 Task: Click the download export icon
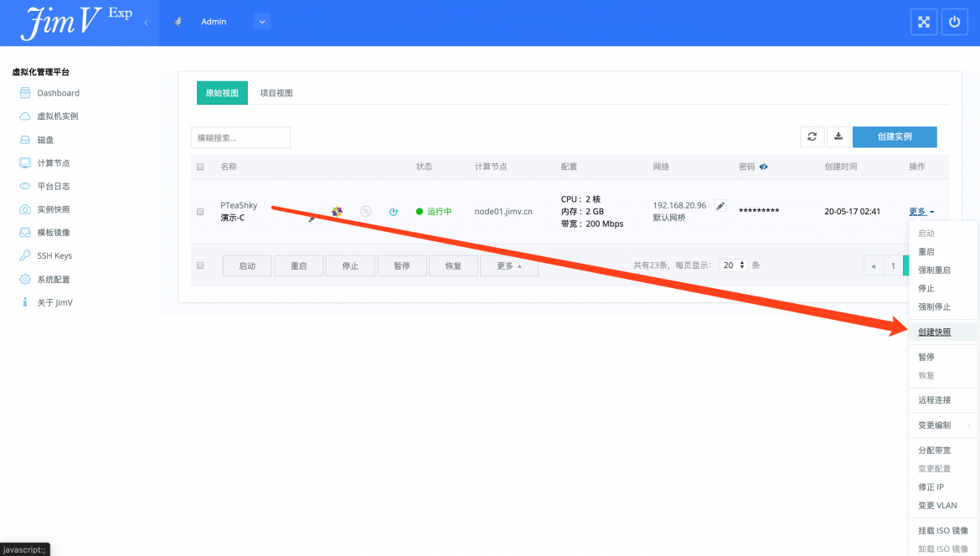tap(838, 136)
